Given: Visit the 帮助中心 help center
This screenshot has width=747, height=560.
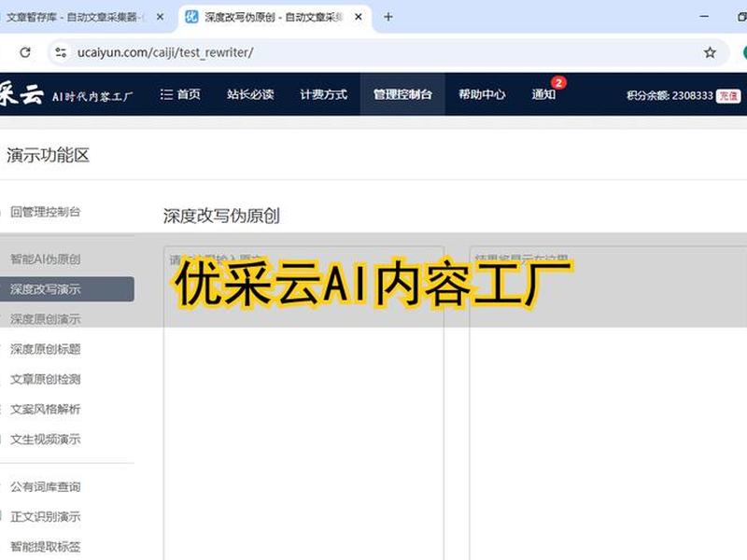Looking at the screenshot, I should (482, 94).
